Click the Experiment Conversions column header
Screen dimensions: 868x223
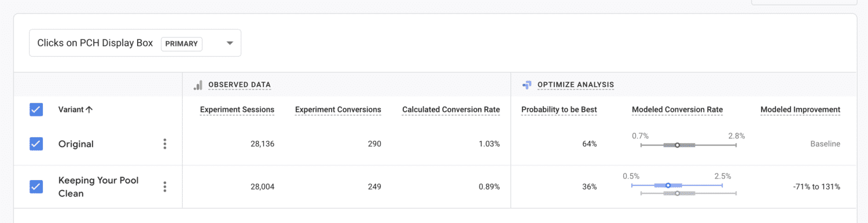[338, 109]
